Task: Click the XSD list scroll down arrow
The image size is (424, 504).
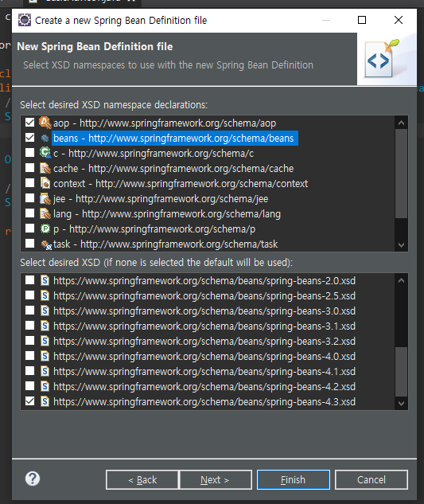Action: click(401, 403)
